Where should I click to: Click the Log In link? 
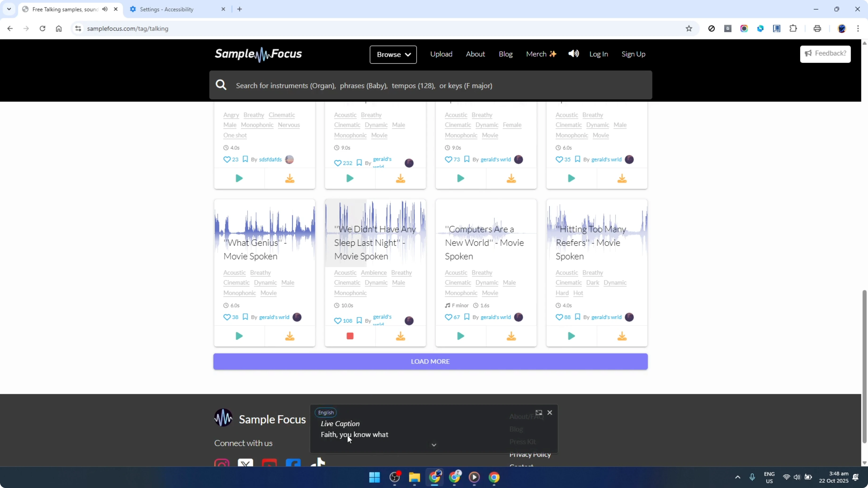[x=598, y=54]
